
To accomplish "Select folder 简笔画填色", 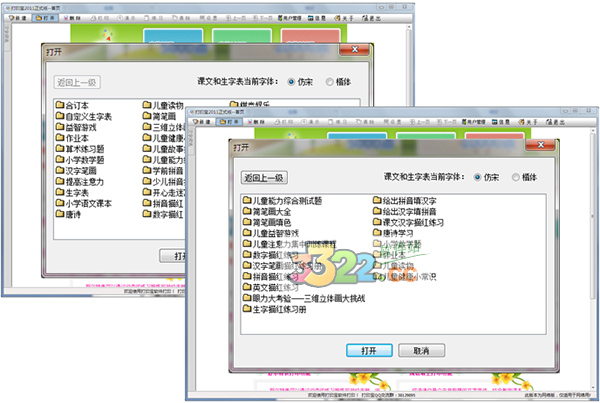I will point(267,222).
